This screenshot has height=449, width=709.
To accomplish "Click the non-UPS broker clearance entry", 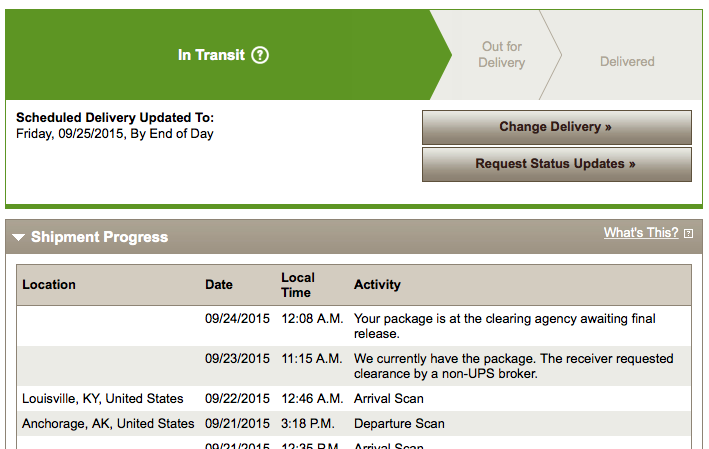I will pos(354,366).
